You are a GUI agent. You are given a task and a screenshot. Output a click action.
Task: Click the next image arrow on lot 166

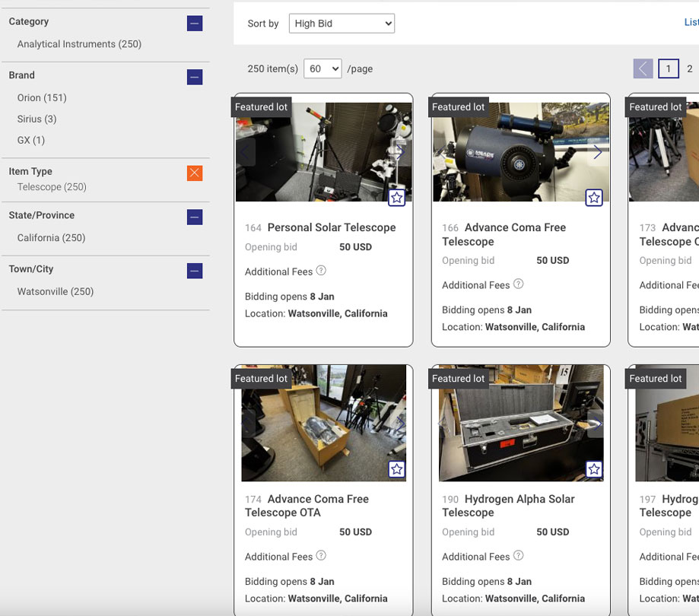597,151
